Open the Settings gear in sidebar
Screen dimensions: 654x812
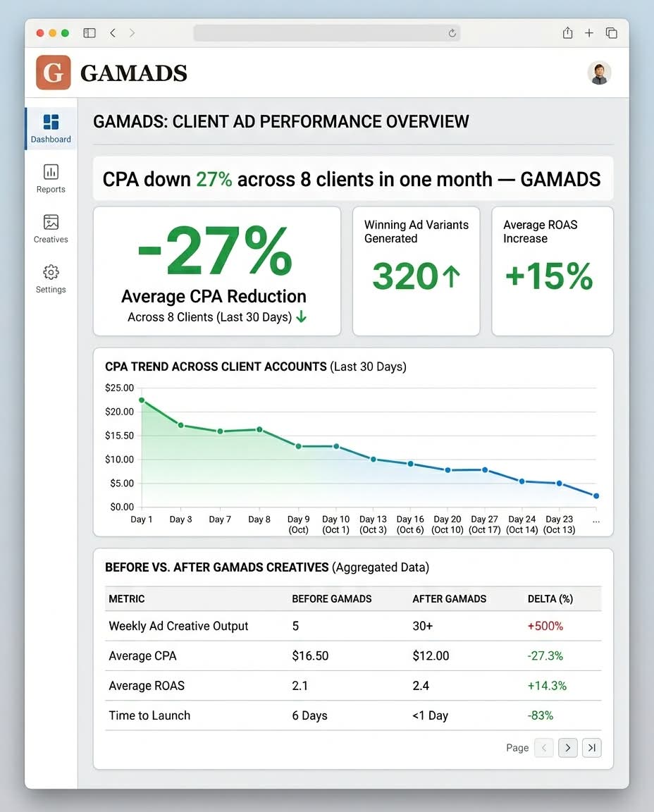[x=51, y=278]
